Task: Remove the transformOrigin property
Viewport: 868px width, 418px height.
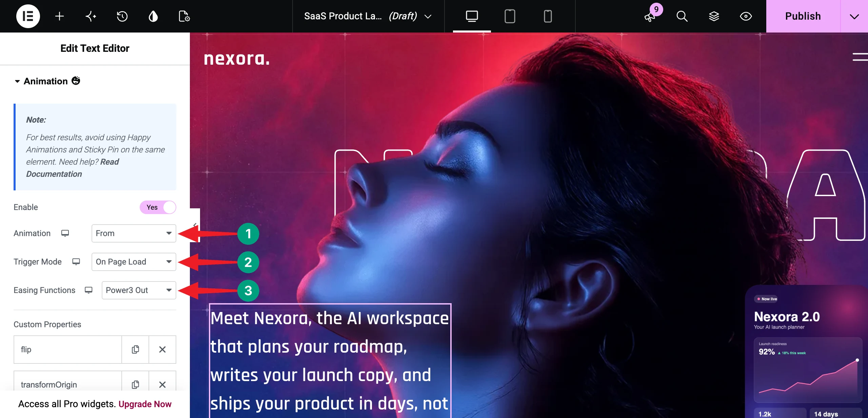Action: click(162, 384)
